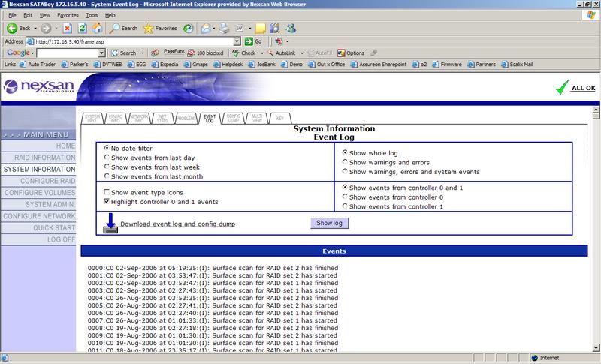The image size is (601, 364).
Task: Expand the spell Check dropdown arrow
Action: click(x=261, y=53)
